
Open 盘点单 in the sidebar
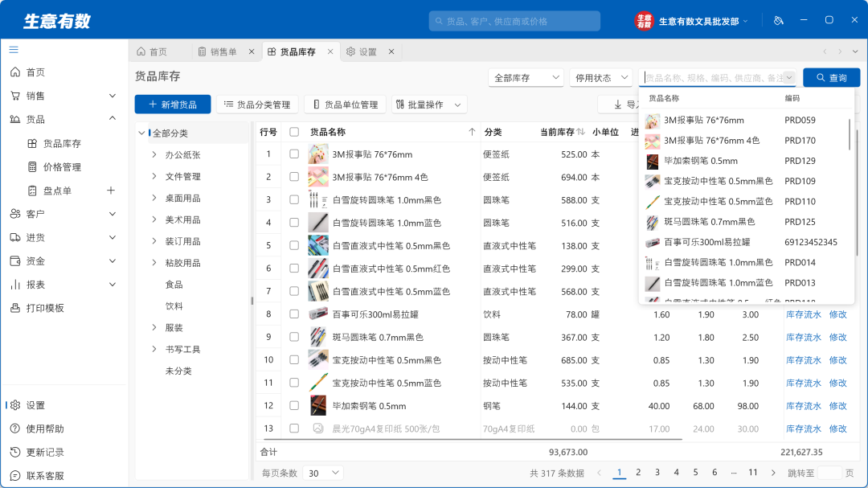tap(57, 191)
